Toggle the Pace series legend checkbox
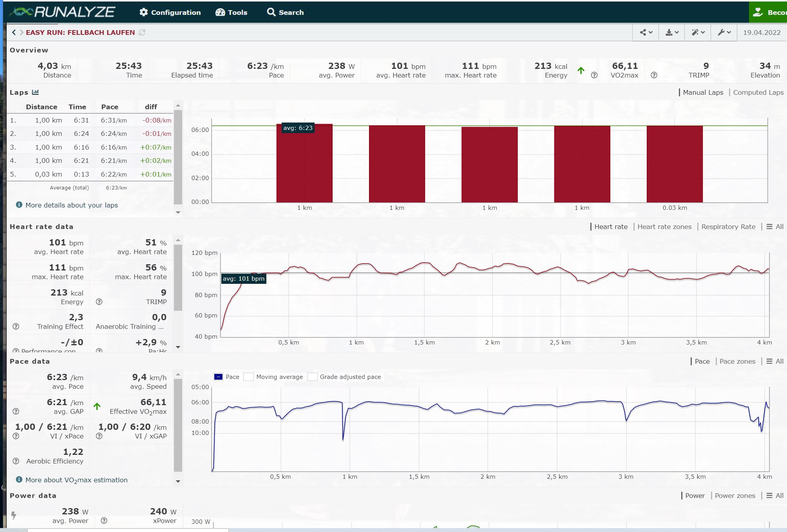Viewport: 787px width, 532px height. pyautogui.click(x=219, y=377)
